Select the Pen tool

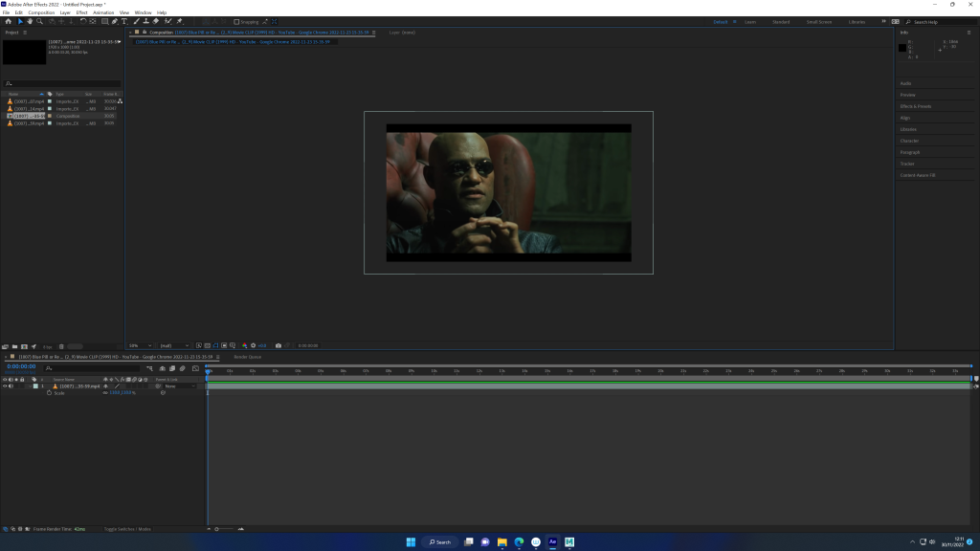(115, 21)
